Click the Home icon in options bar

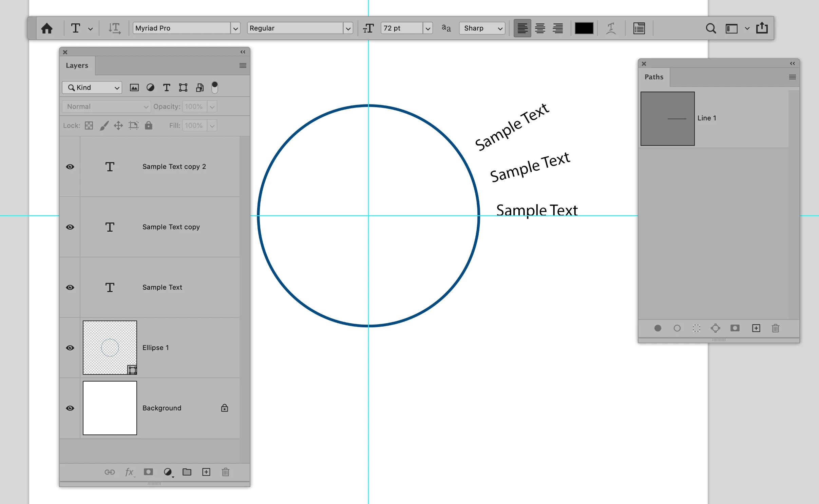click(47, 28)
